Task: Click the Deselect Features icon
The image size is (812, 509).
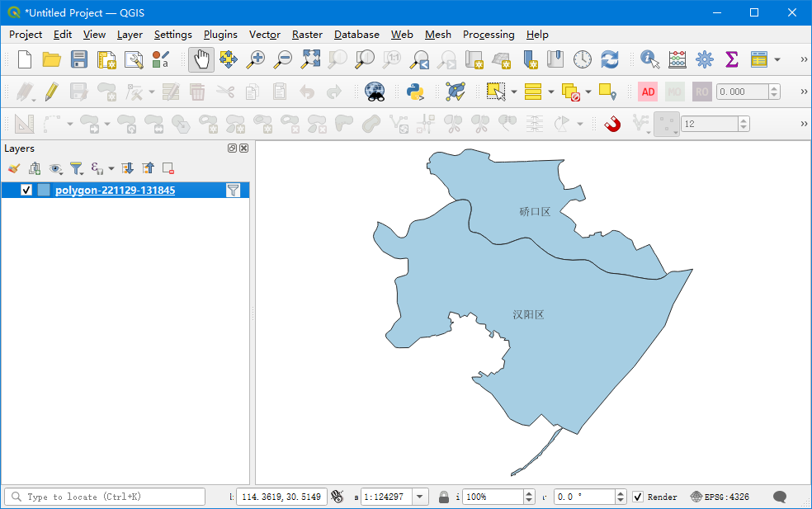Action: point(570,92)
